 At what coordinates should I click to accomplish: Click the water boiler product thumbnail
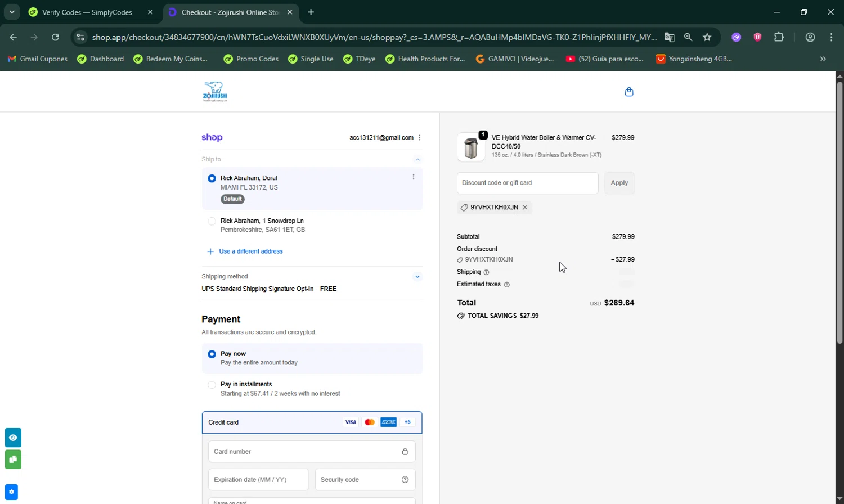click(x=471, y=147)
